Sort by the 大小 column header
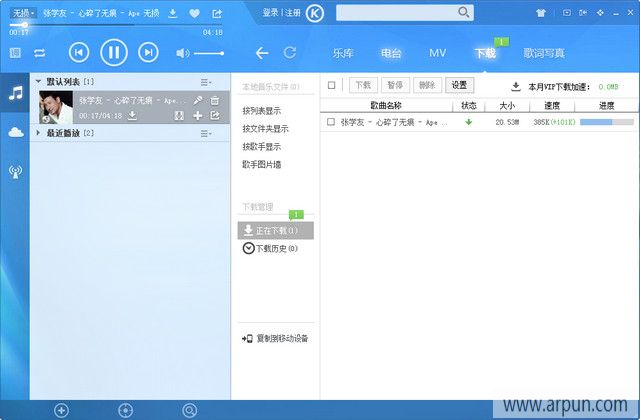 pyautogui.click(x=507, y=106)
